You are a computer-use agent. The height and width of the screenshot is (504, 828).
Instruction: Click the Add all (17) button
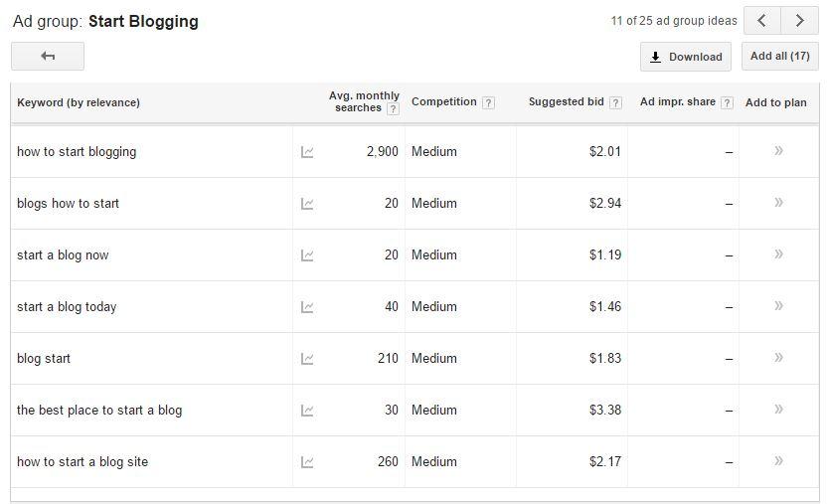[x=779, y=57]
